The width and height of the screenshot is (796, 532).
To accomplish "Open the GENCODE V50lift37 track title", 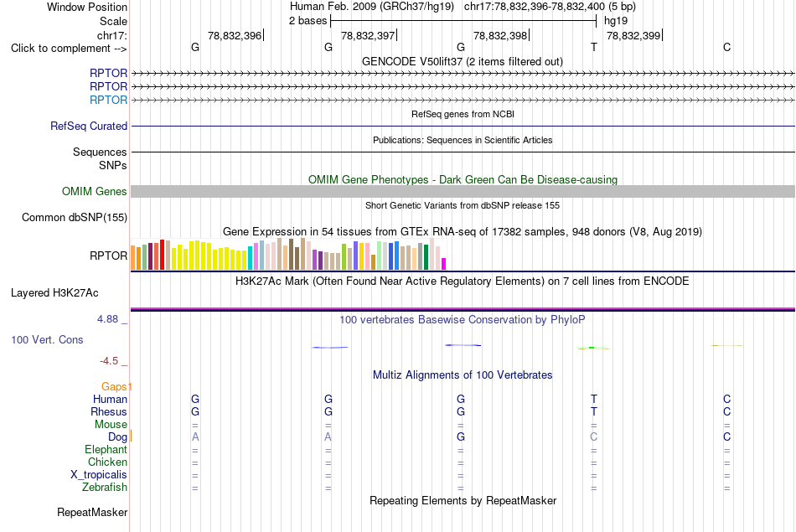I will coord(463,61).
